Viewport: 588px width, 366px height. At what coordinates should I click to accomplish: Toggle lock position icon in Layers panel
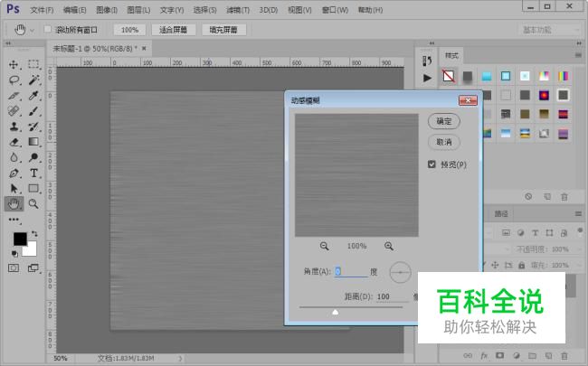point(495,265)
